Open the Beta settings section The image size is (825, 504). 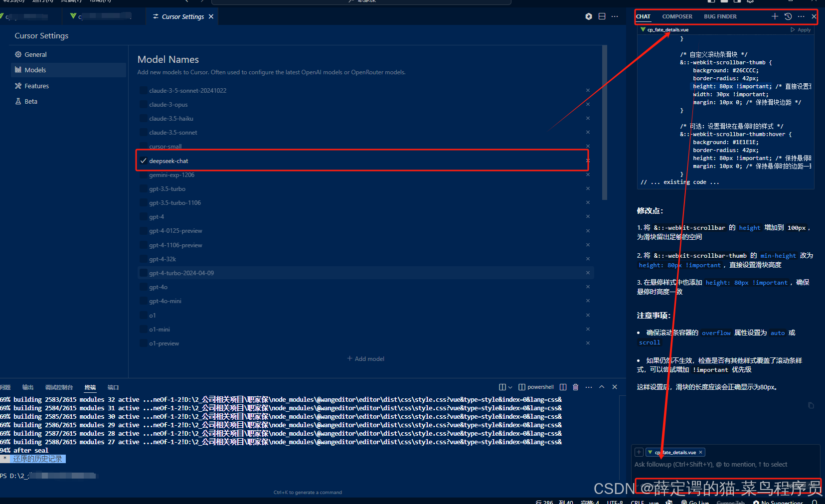[x=68, y=101]
